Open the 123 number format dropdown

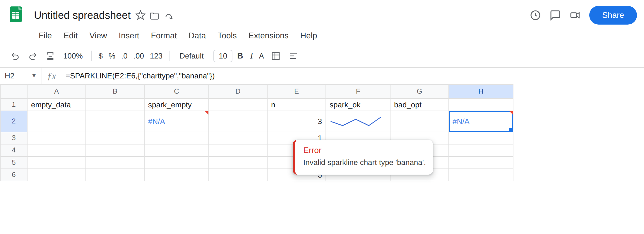[156, 56]
